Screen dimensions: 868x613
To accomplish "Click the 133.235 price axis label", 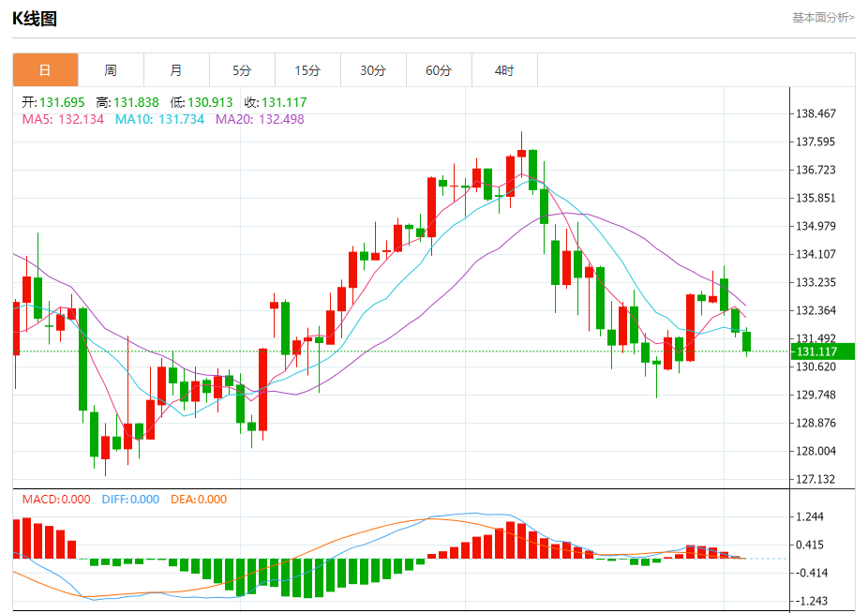I will [816, 282].
